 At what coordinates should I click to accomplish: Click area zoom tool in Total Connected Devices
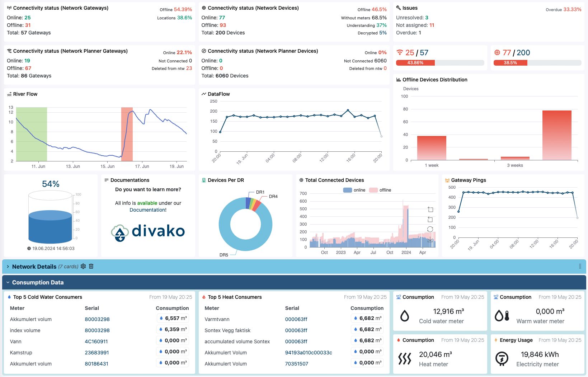pos(430,209)
